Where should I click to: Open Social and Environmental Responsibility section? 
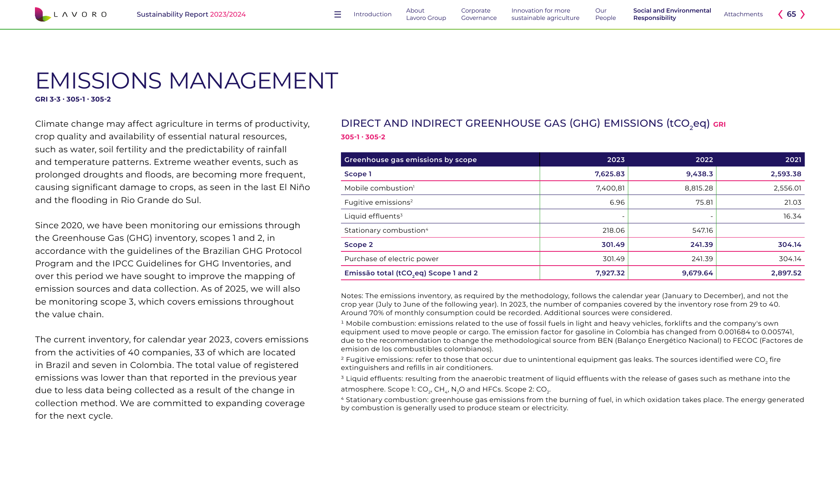[672, 14]
